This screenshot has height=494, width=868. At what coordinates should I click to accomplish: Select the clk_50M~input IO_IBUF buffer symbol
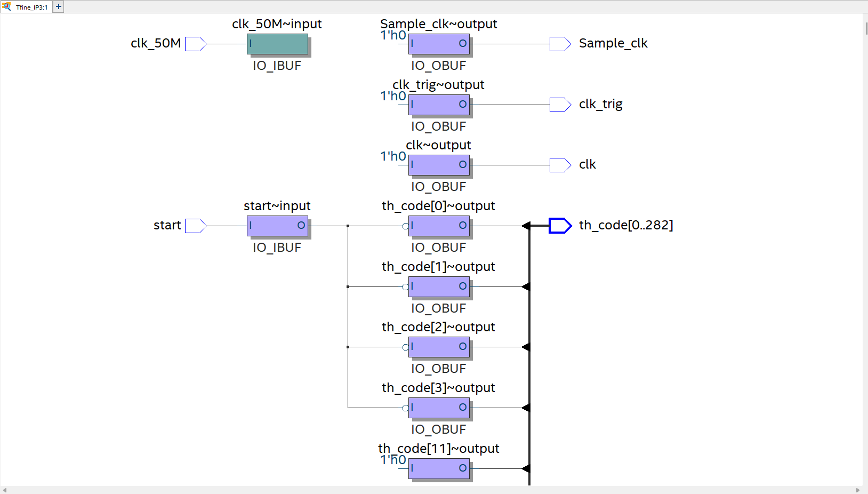[x=277, y=44]
